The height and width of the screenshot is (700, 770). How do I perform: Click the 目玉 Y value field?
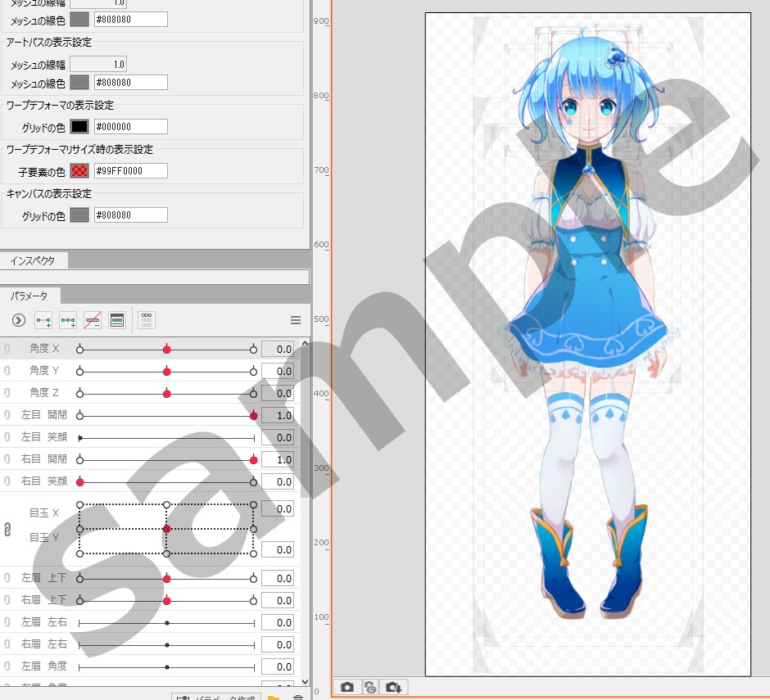point(278,550)
